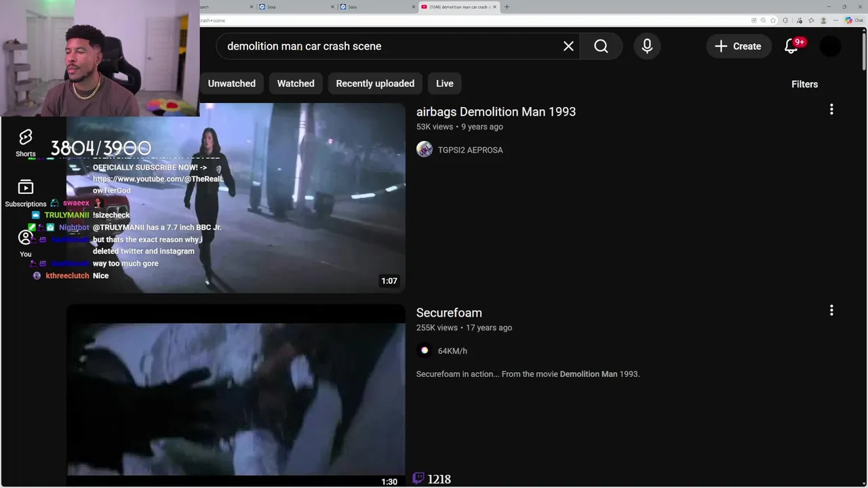Play the Securefoam video thumbnail

click(x=235, y=396)
